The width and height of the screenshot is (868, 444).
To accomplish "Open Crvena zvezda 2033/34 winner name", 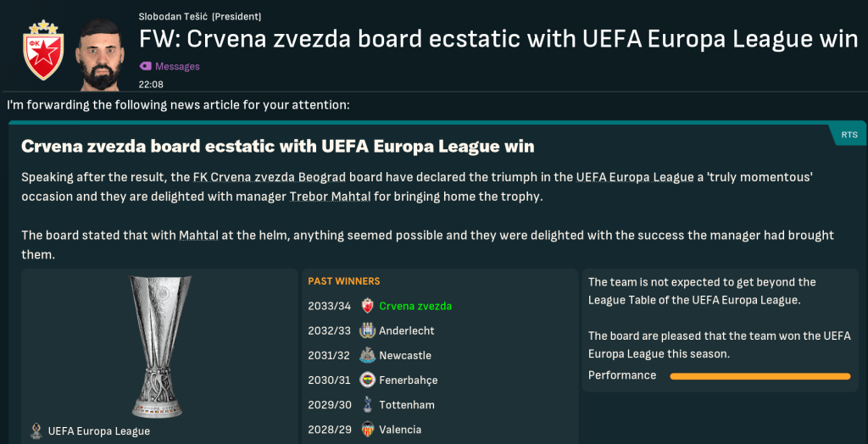I will point(415,306).
